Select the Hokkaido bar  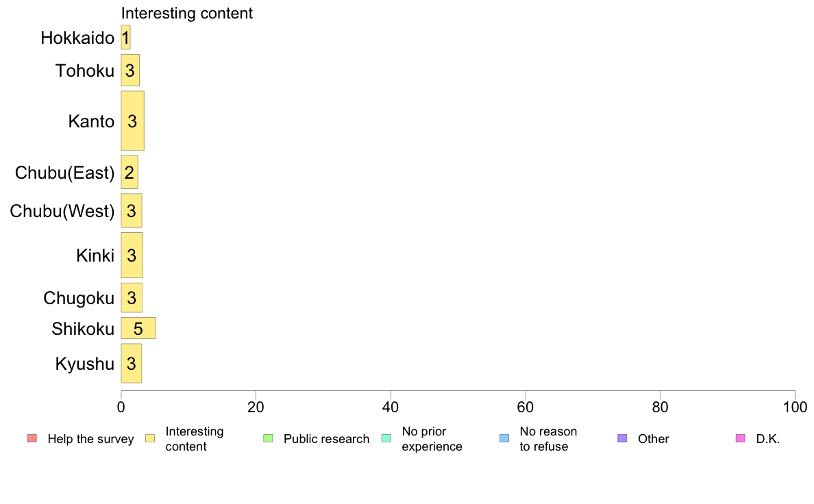tap(125, 38)
